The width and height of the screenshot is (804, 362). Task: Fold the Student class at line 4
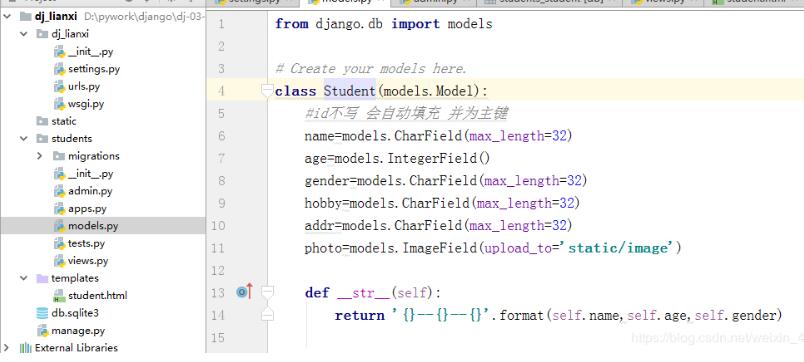click(267, 91)
